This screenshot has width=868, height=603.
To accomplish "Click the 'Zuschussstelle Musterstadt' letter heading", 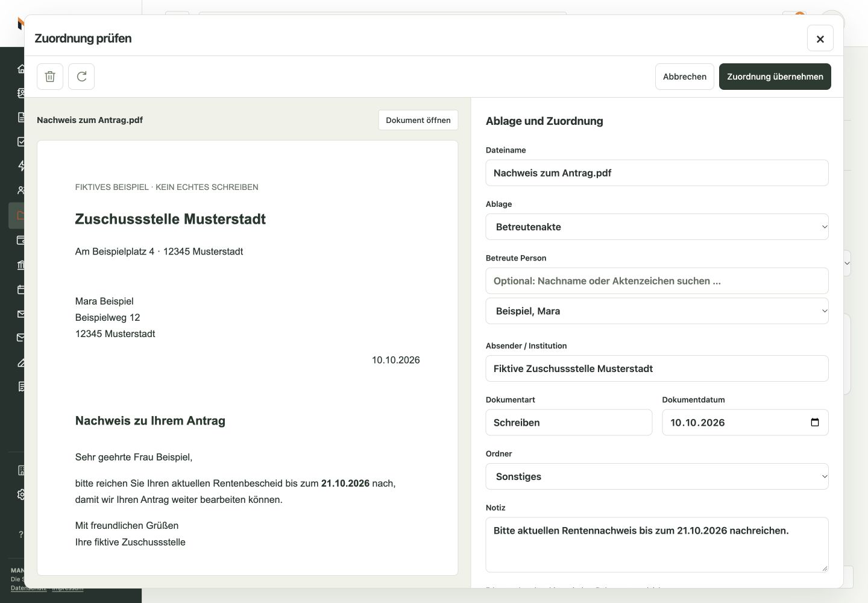I will tap(171, 219).
